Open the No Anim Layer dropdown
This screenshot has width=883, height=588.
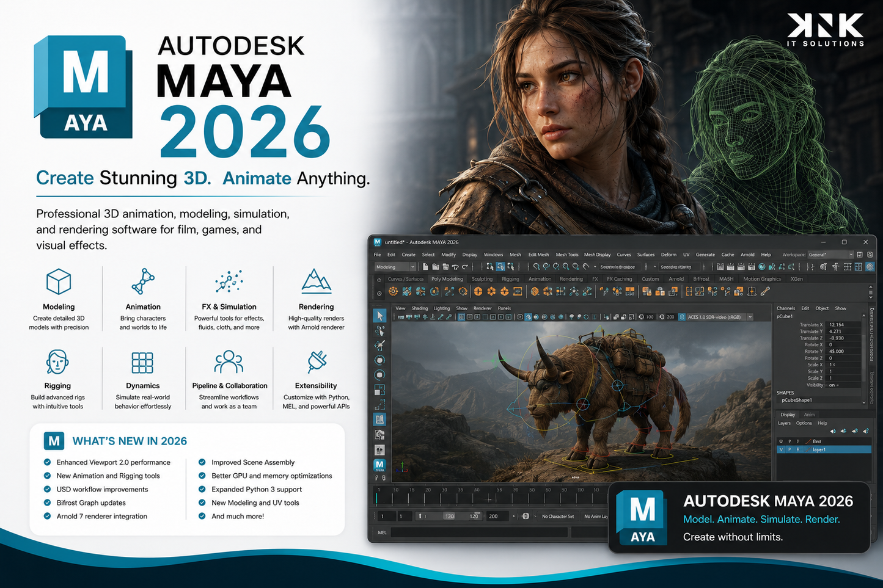(x=596, y=516)
